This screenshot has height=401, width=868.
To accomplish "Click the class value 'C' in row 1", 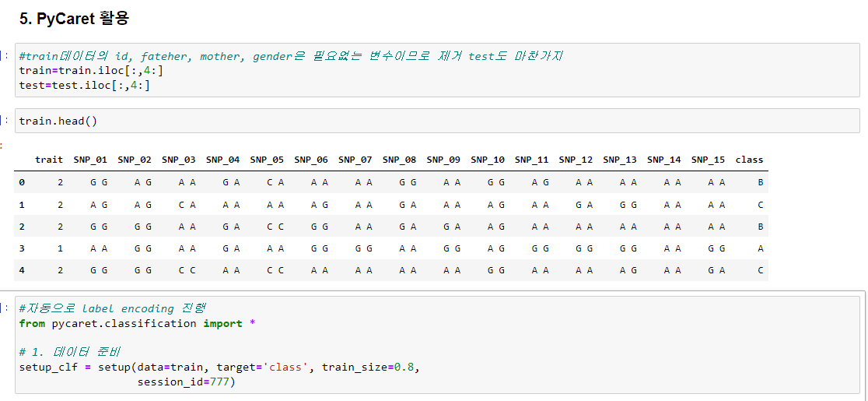I will [x=761, y=204].
